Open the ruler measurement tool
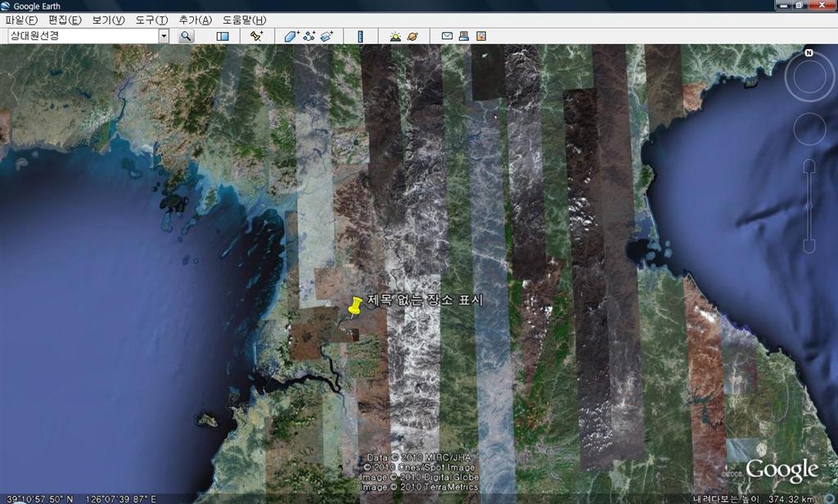Screen dimensions: 838x504 pos(360,36)
